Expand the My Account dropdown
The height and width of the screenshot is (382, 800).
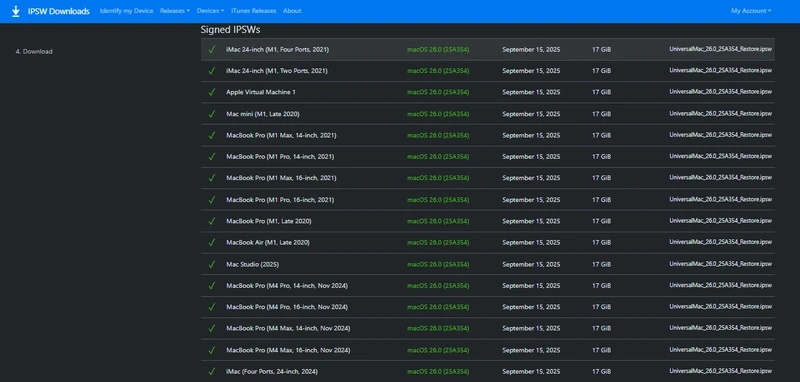pos(751,11)
